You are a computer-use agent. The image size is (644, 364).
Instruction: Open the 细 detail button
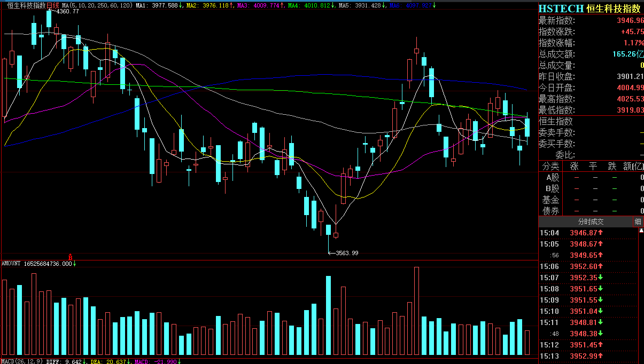click(638, 221)
